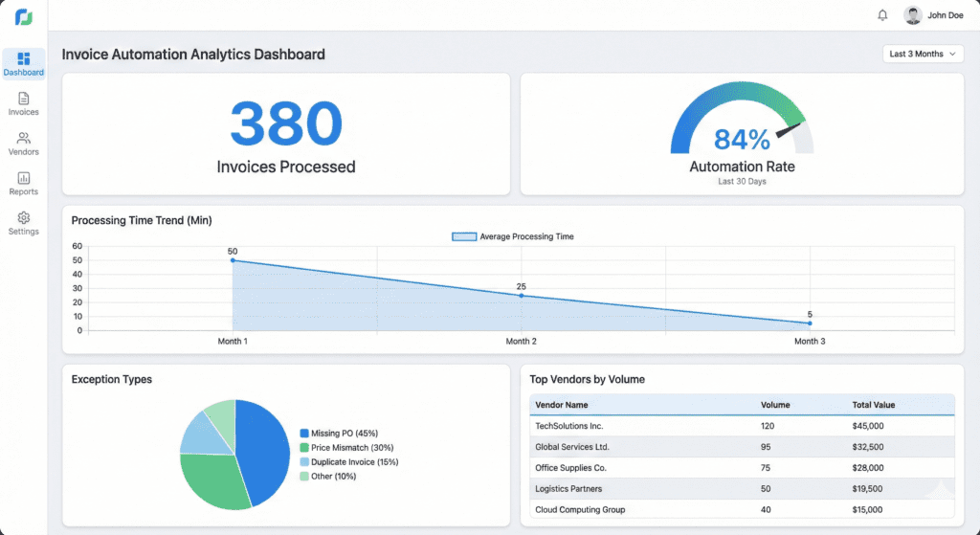The width and height of the screenshot is (980, 535).
Task: Click the Vendor Name column header
Action: click(562, 405)
